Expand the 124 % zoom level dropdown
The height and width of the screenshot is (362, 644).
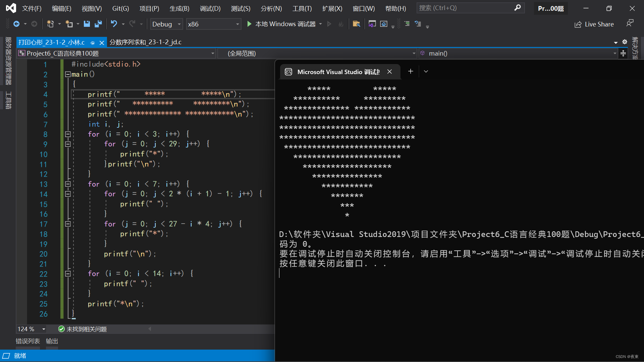44,329
